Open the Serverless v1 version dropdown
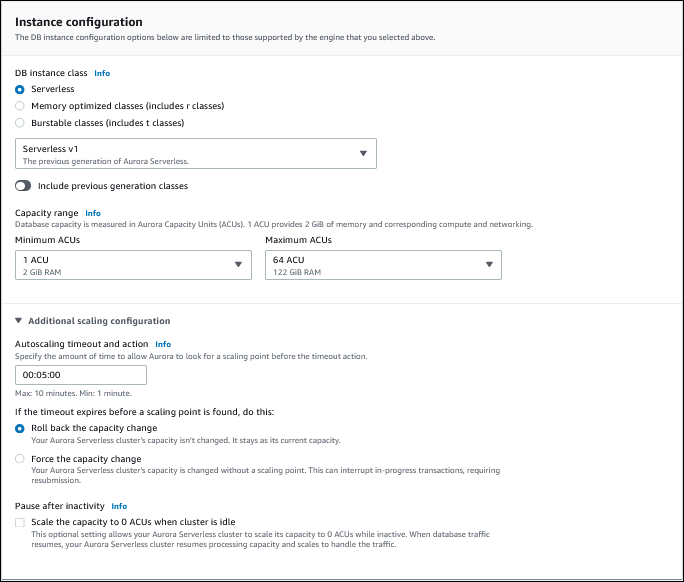The width and height of the screenshot is (684, 582). click(x=196, y=154)
